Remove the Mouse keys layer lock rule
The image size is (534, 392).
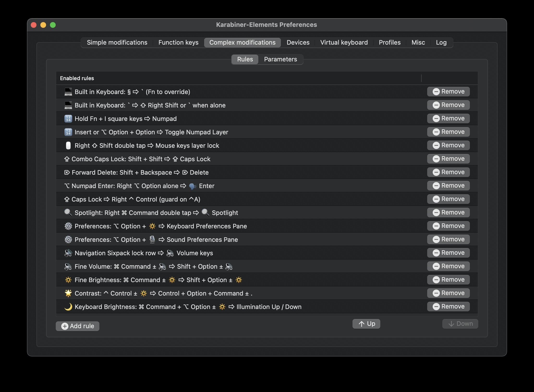point(448,145)
